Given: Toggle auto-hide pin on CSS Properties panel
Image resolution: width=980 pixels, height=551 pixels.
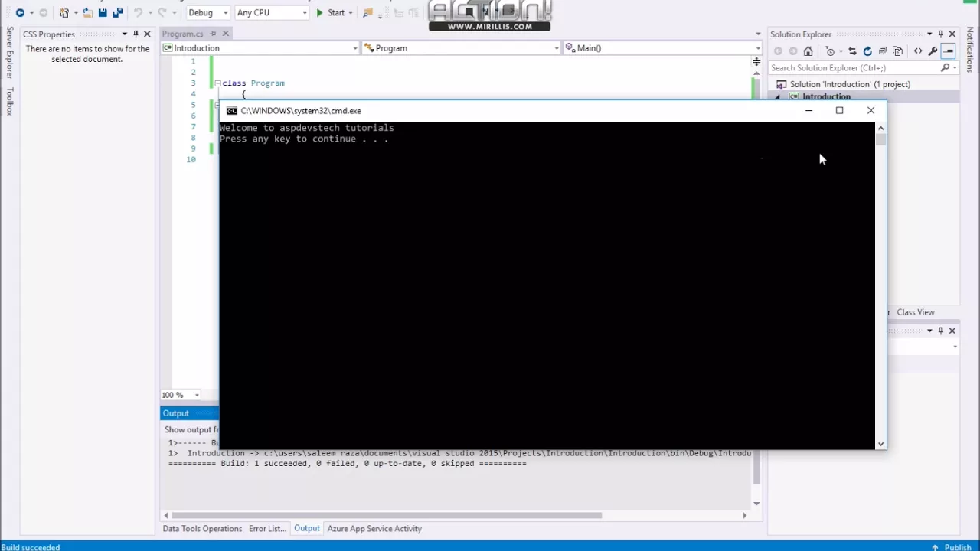Looking at the screenshot, I should [136, 34].
